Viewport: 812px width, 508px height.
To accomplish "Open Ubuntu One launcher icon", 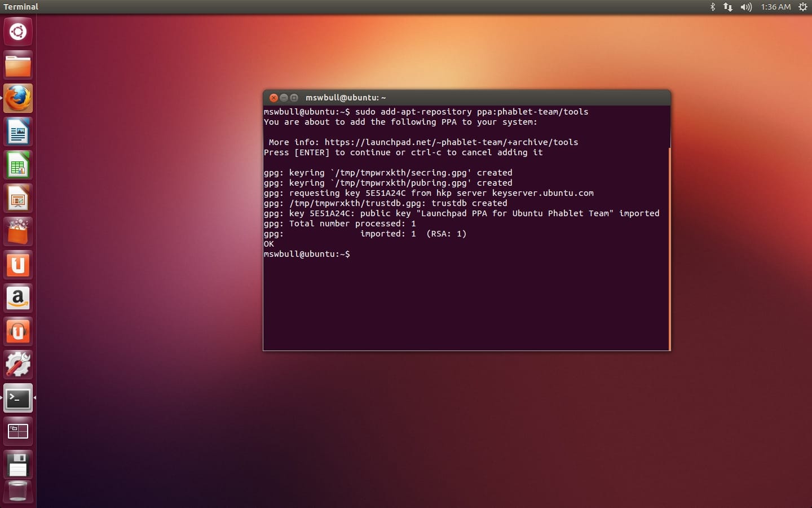I will tap(18, 265).
